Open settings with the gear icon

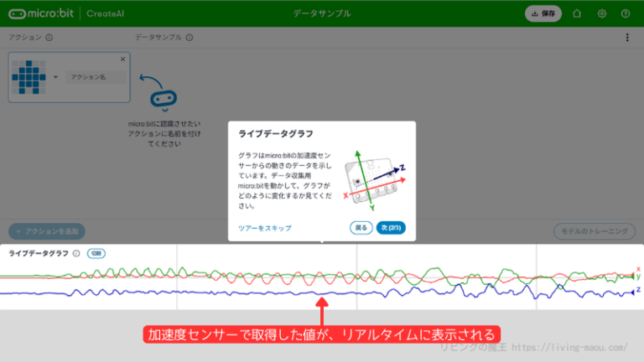point(601,13)
